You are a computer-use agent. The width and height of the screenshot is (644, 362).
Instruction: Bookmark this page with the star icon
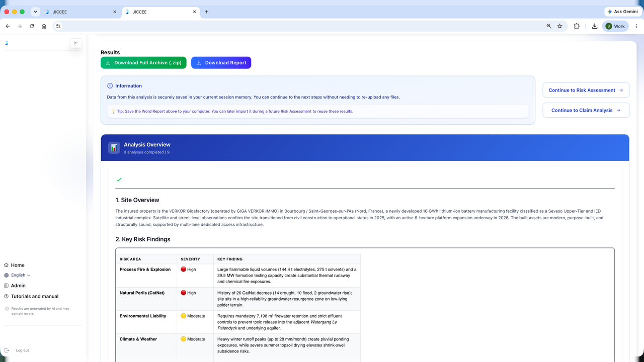click(560, 26)
